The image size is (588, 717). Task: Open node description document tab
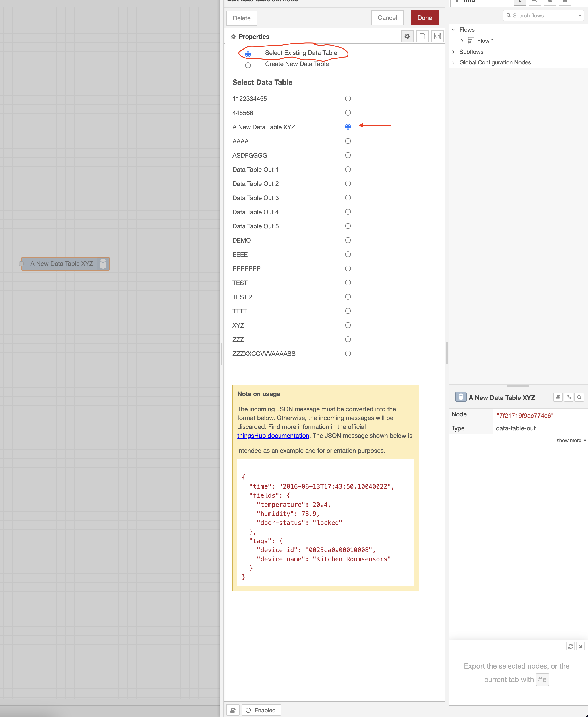pos(422,37)
